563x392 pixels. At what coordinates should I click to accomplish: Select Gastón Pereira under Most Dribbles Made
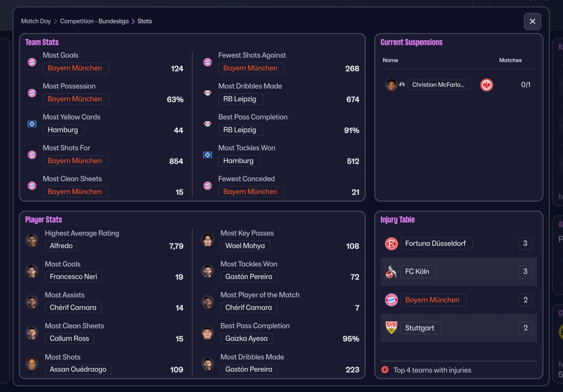249,369
